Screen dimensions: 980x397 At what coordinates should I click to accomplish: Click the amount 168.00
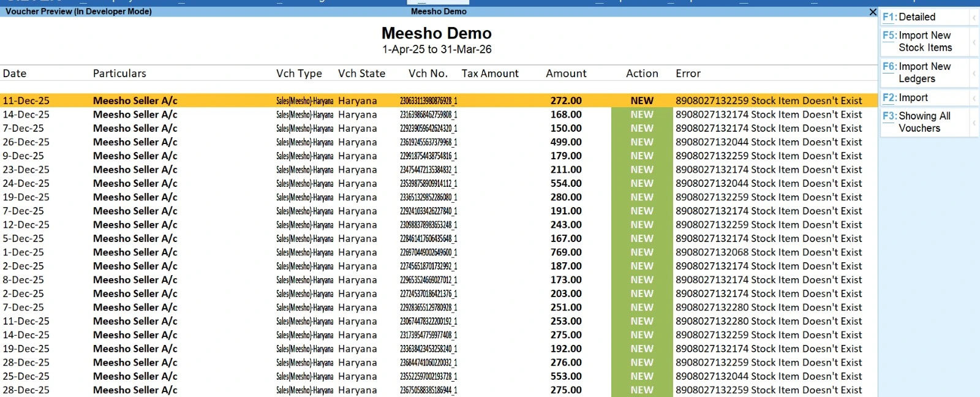(566, 115)
